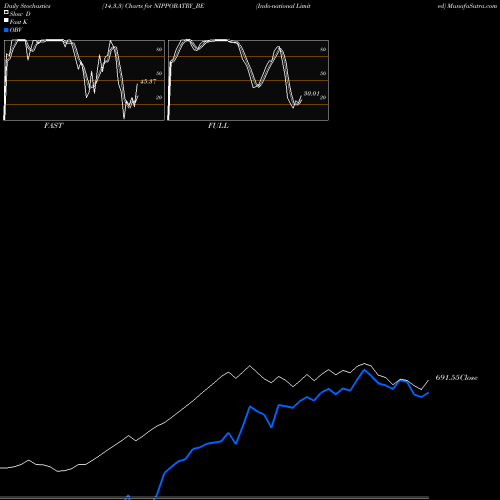500x500 pixels.
Task: Click the 'Indo-national Limit' company name
Action: 283,6
